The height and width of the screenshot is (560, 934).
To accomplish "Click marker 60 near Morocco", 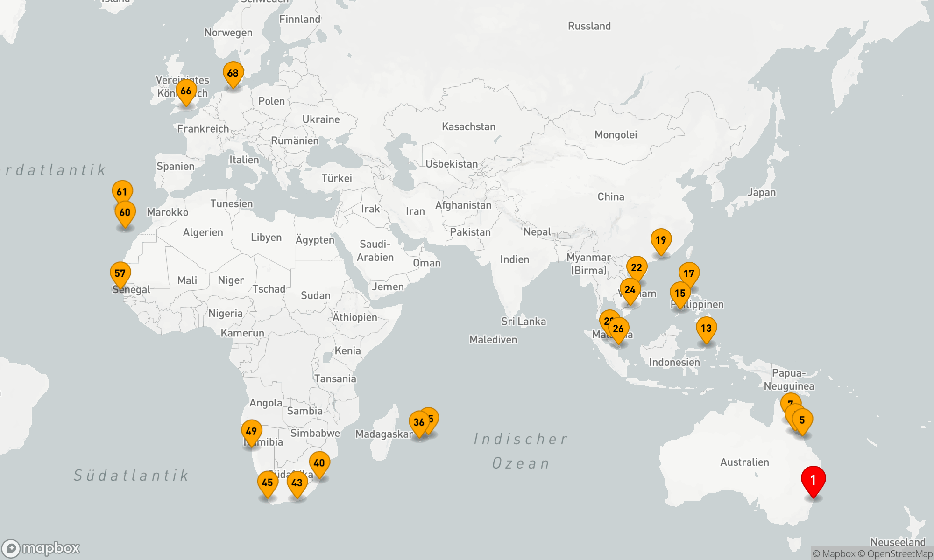I will (x=125, y=213).
